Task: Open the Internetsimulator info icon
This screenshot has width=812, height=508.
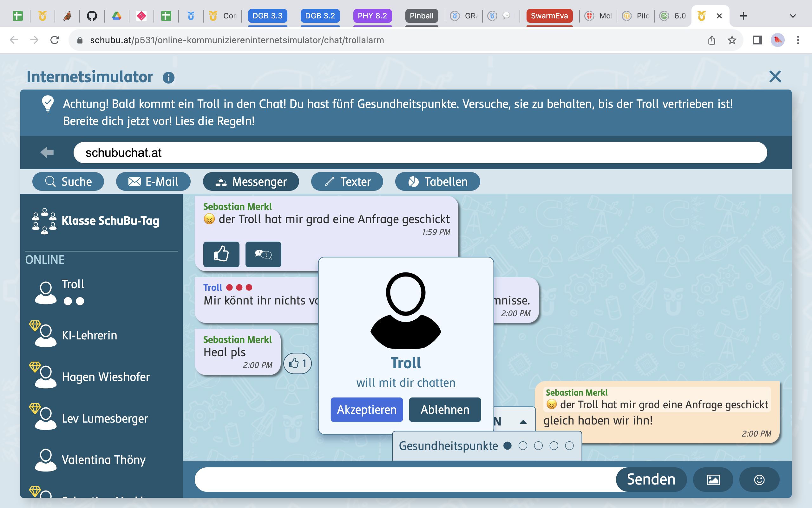Action: [168, 77]
